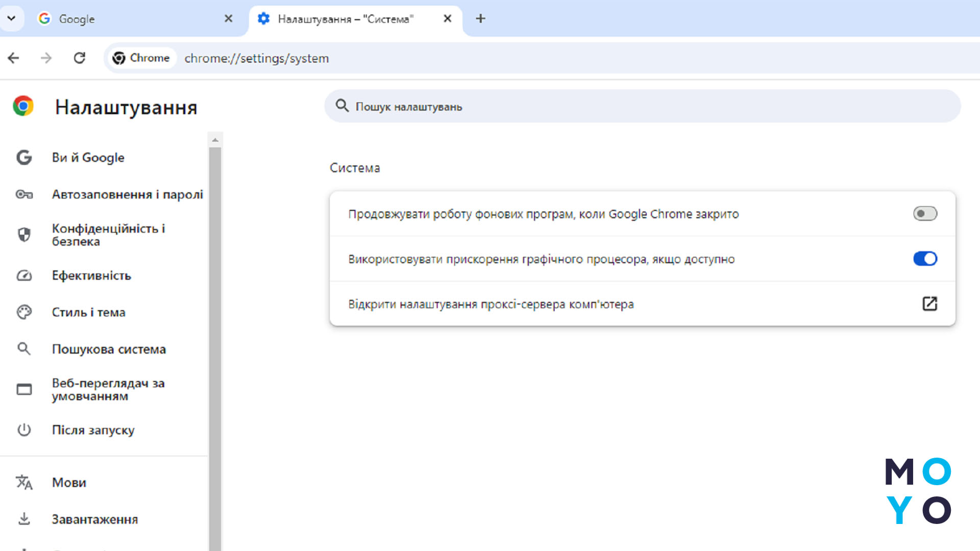Click the palette icon for Стиль і тема

[24, 312]
